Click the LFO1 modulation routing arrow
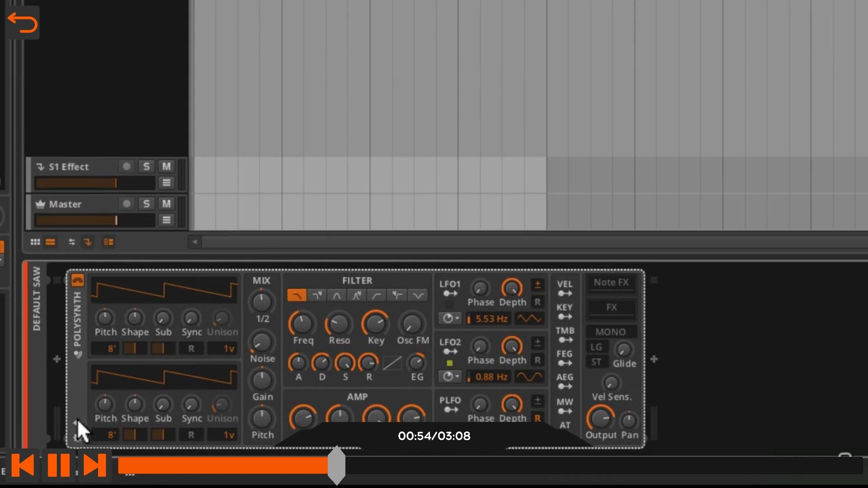The width and height of the screenshot is (868, 488). point(450,294)
